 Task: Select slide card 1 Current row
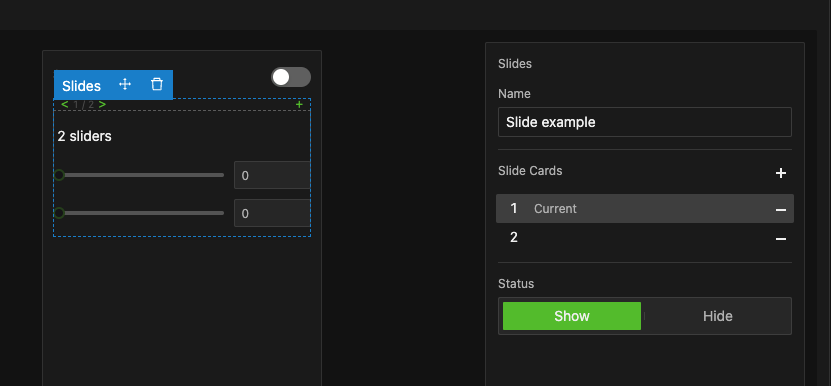pyautogui.click(x=645, y=208)
